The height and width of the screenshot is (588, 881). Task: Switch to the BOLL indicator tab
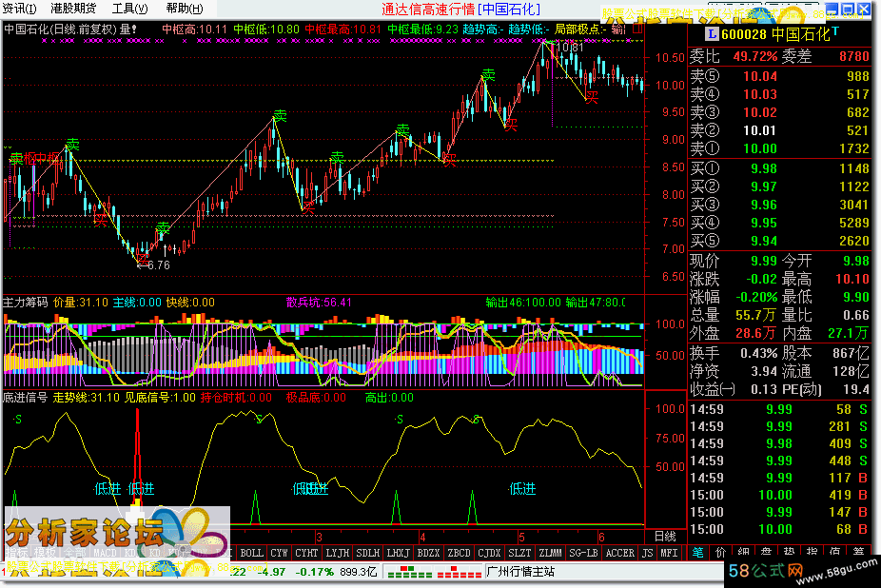pyautogui.click(x=252, y=553)
